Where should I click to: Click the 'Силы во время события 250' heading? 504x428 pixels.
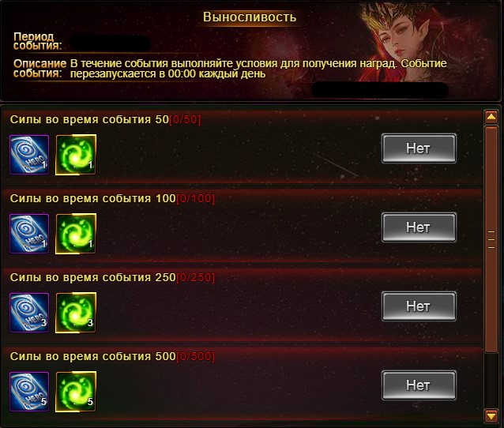click(93, 277)
